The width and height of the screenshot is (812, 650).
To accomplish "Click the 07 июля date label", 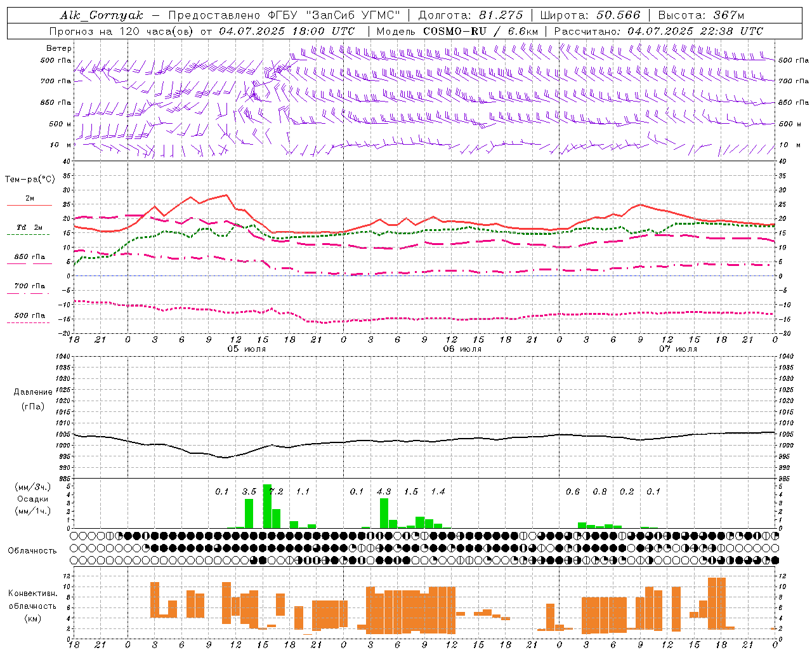I will (x=678, y=349).
